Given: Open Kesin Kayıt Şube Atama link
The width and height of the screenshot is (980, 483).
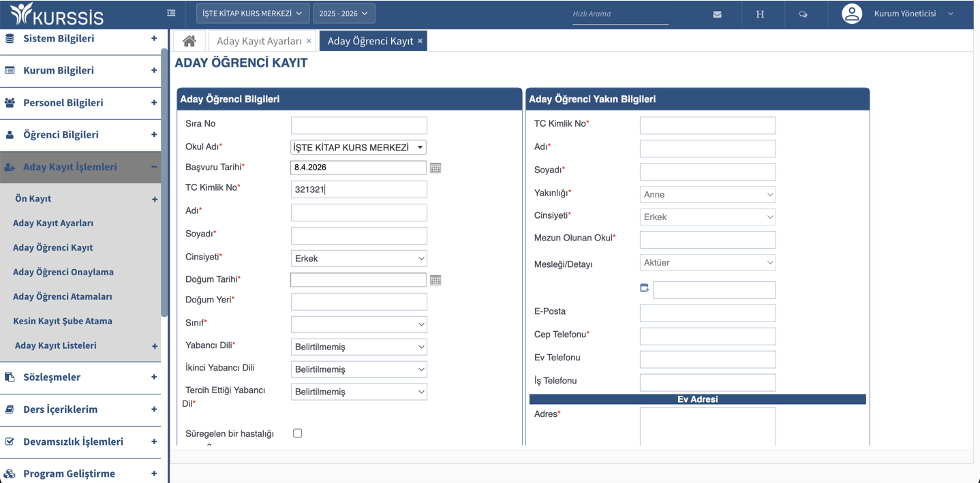Looking at the screenshot, I should click(63, 321).
